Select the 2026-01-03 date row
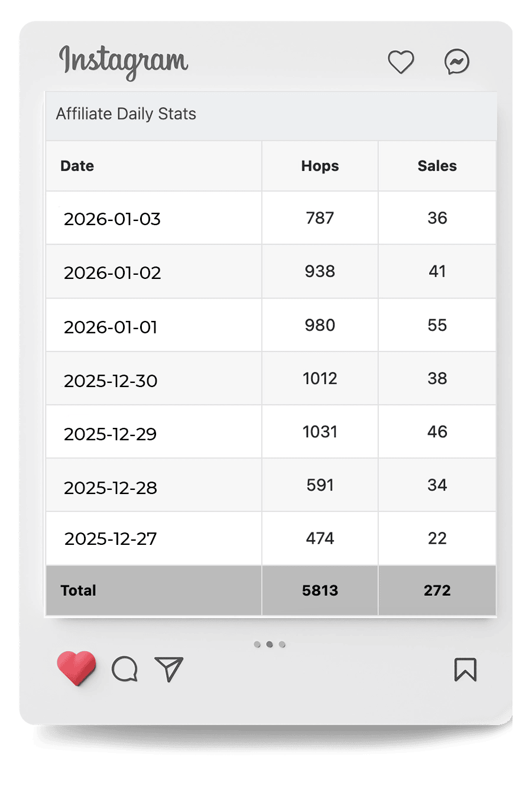This screenshot has width=532, height=786. click(x=112, y=219)
